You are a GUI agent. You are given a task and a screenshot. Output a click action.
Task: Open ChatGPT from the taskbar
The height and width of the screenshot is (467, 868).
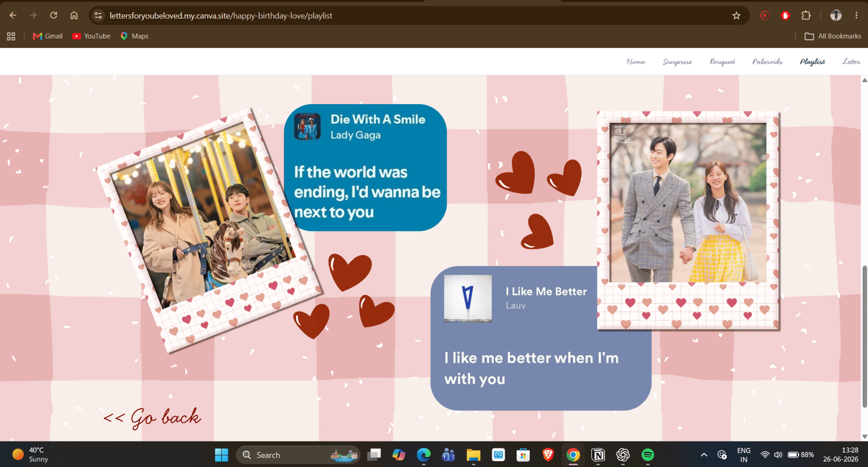[623, 455]
